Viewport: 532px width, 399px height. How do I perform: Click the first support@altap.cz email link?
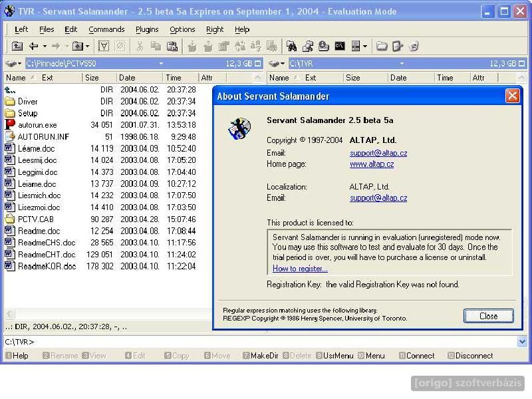378,153
